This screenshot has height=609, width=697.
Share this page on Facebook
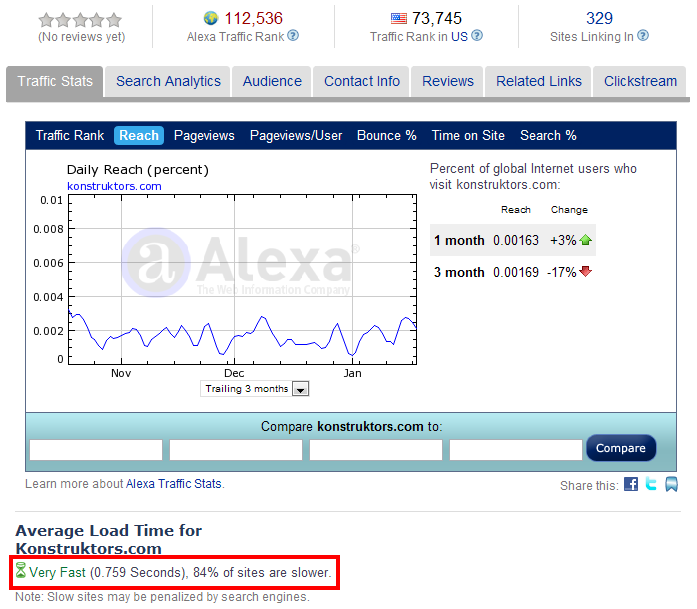click(631, 484)
